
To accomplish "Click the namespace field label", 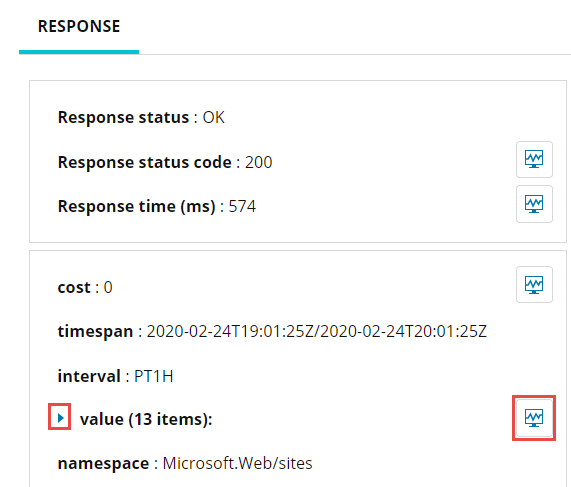I will coord(103,464).
